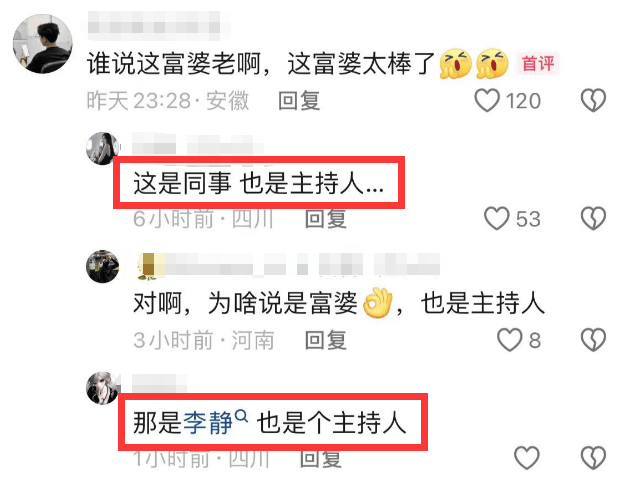Like the comment with 53 likes
Image resolution: width=627 pixels, height=482 pixels.
(497, 218)
